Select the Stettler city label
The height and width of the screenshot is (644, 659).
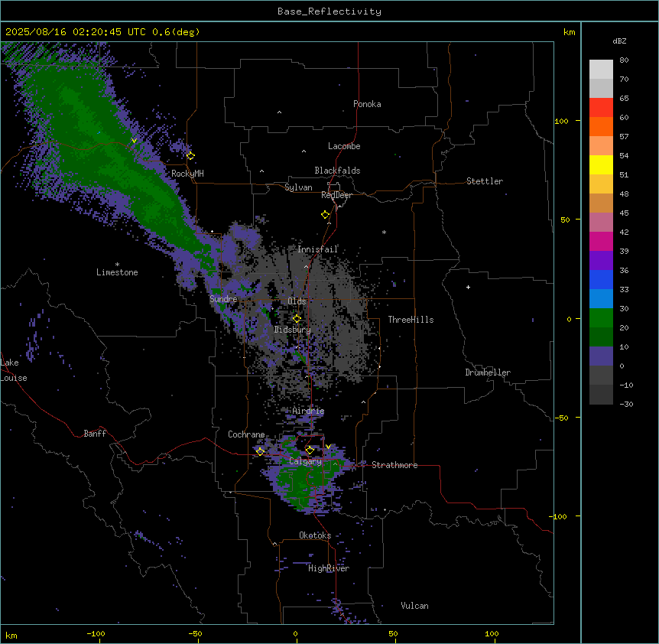point(485,181)
